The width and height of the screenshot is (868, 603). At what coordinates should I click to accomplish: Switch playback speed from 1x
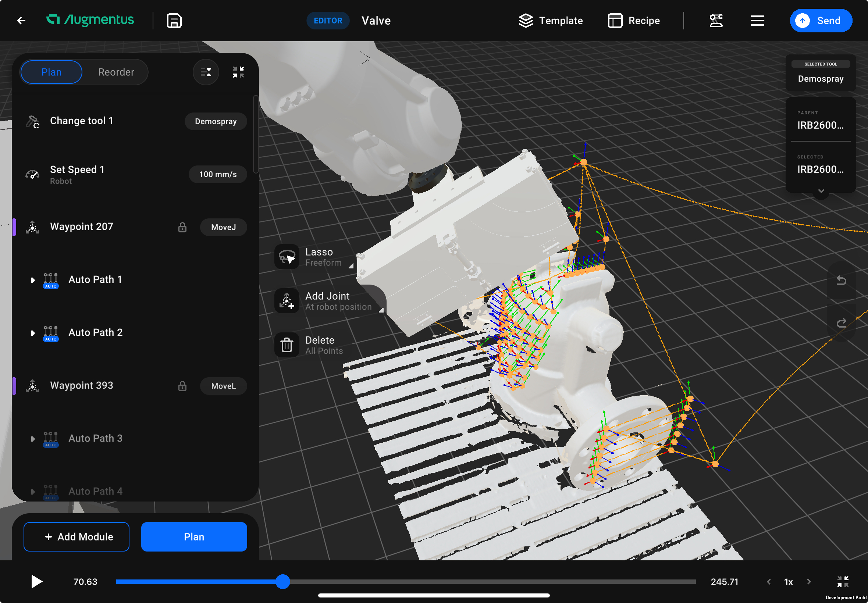tap(789, 582)
